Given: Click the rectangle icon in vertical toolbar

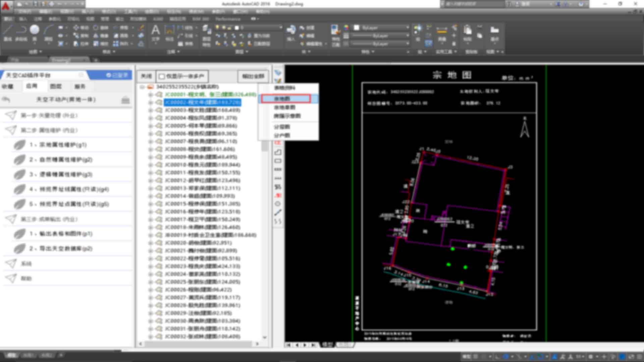Looking at the screenshot, I should (278, 161).
